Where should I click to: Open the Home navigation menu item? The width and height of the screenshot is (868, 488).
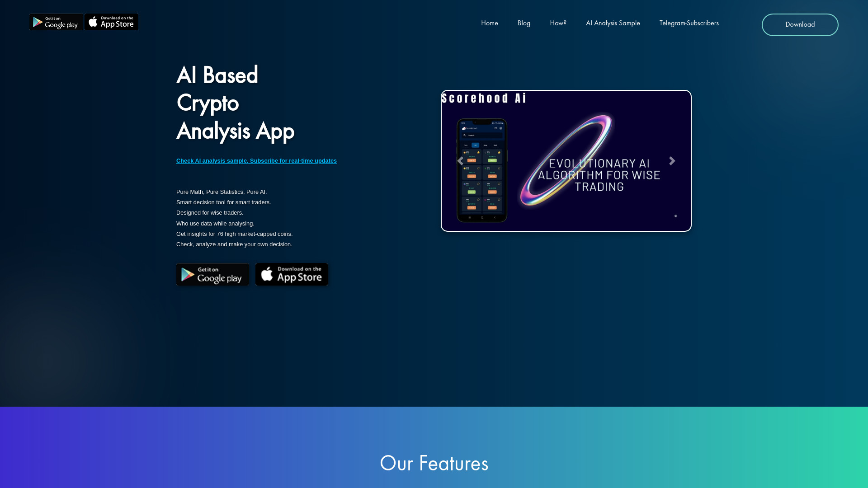pyautogui.click(x=490, y=23)
